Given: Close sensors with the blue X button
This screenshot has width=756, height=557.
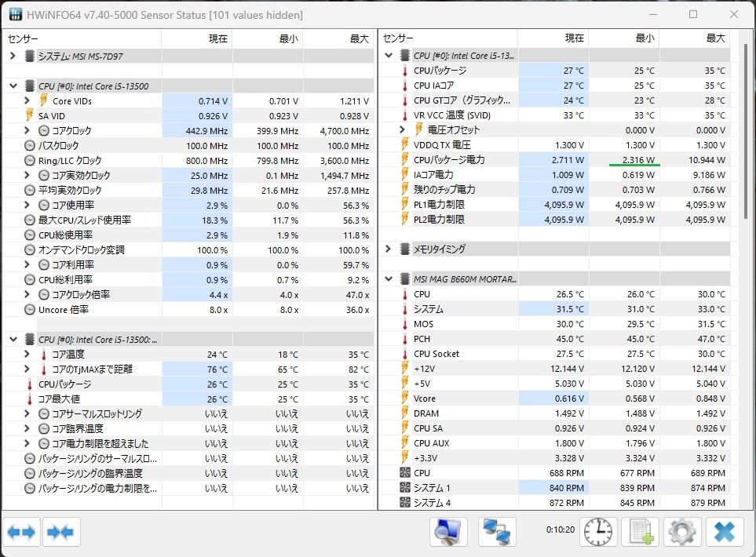Looking at the screenshot, I should click(724, 532).
